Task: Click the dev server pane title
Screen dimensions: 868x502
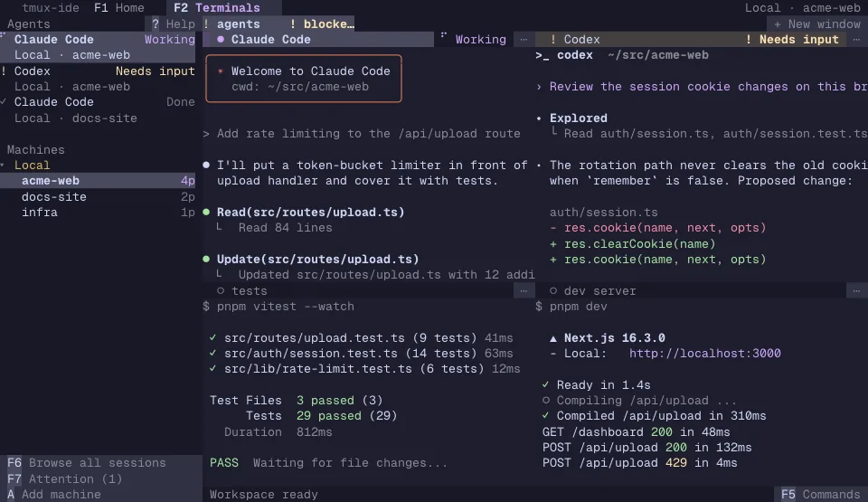Action: coord(600,291)
